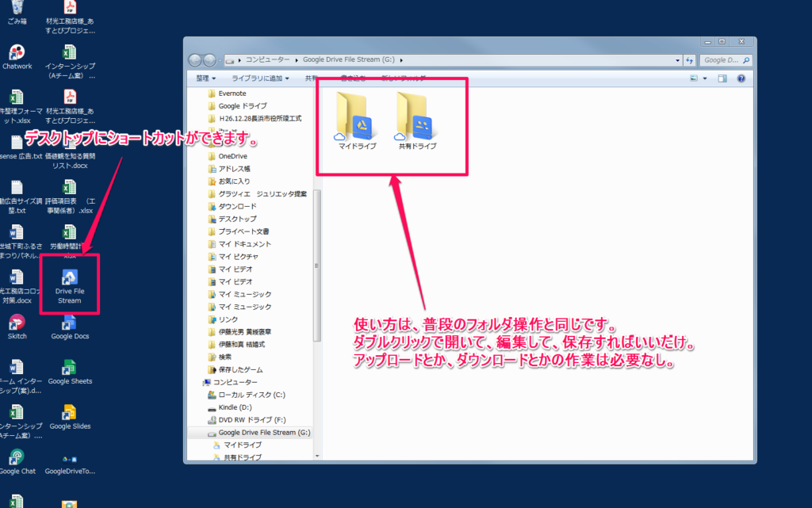Click the navigation pane scroll-down arrow

click(x=317, y=456)
